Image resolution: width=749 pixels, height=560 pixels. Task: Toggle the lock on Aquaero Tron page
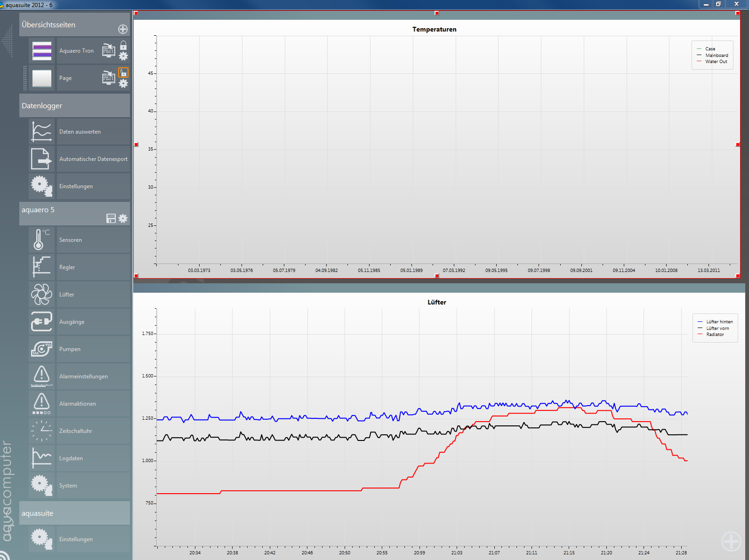point(123,46)
